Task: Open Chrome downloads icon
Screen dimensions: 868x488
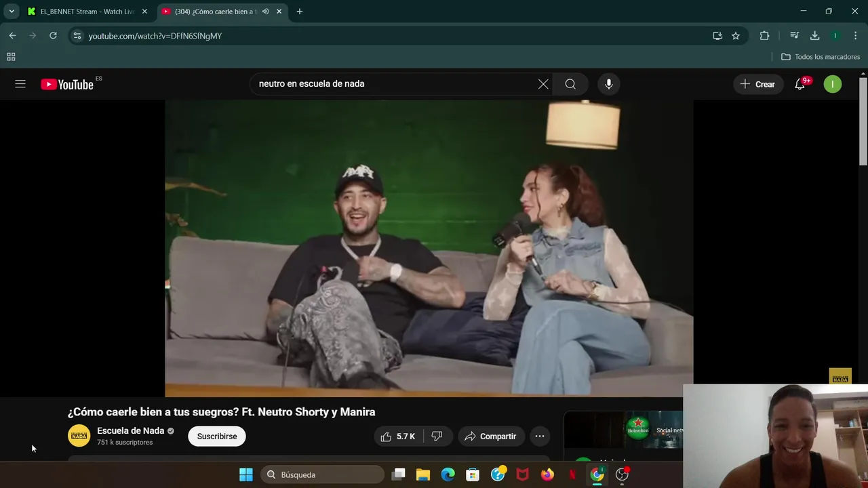Action: (814, 36)
